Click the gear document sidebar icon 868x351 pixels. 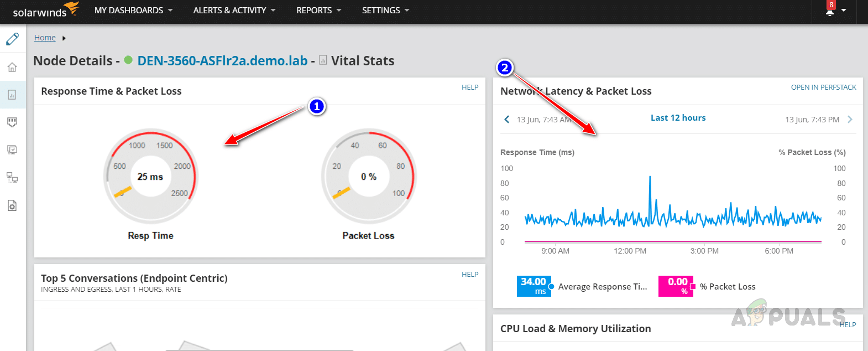pyautogui.click(x=12, y=205)
